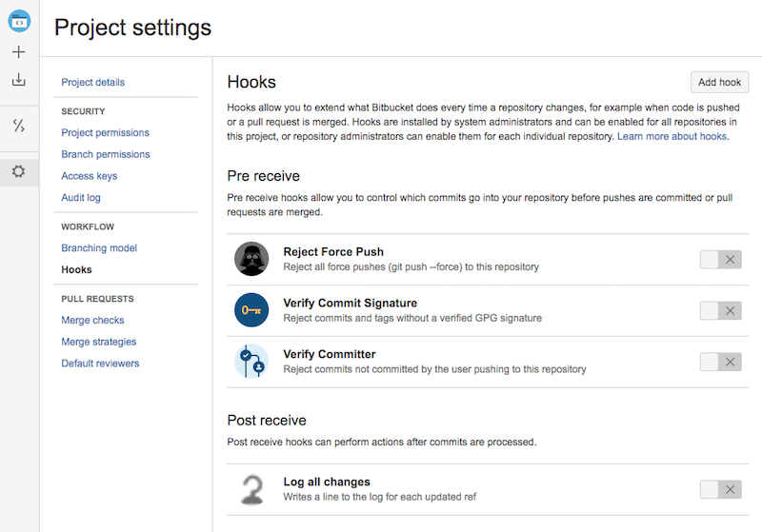Viewport: 762px width, 532px height.
Task: Click the WORKFLOW section label
Action: tap(88, 227)
